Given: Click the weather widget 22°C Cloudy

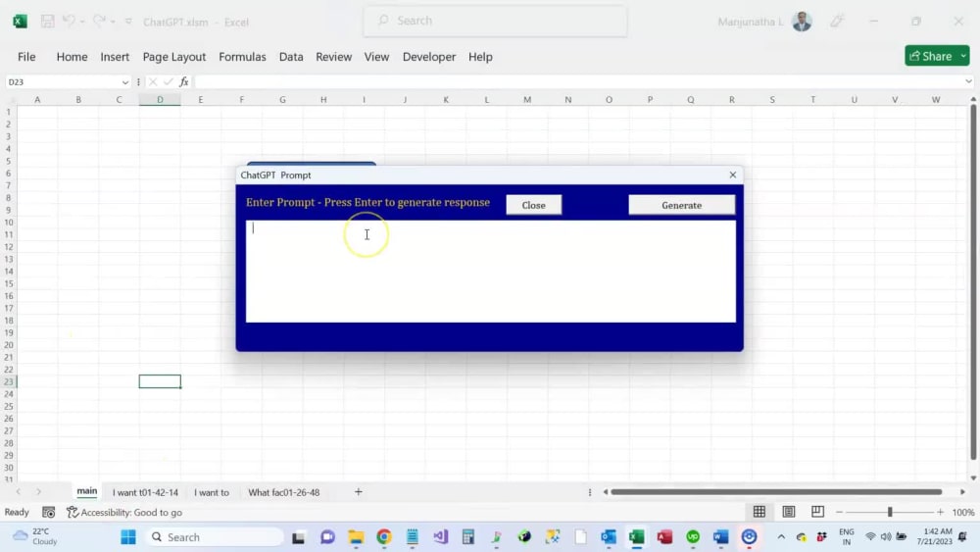Looking at the screenshot, I should pyautogui.click(x=35, y=536).
